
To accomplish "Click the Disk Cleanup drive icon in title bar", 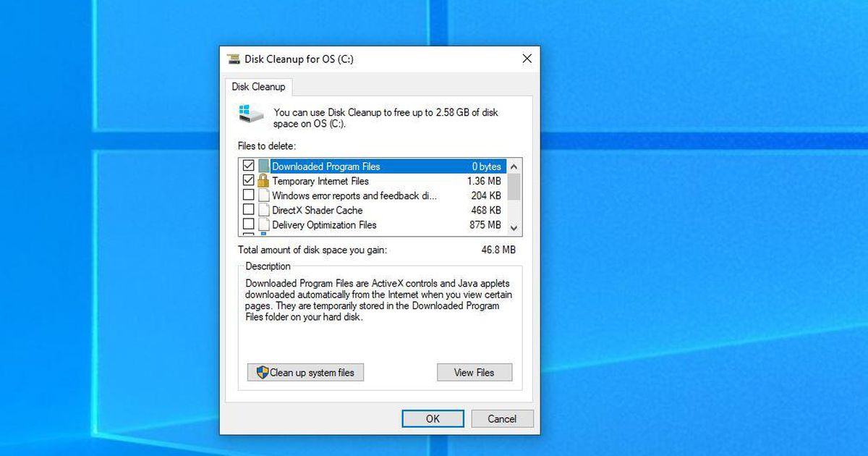I will [234, 59].
